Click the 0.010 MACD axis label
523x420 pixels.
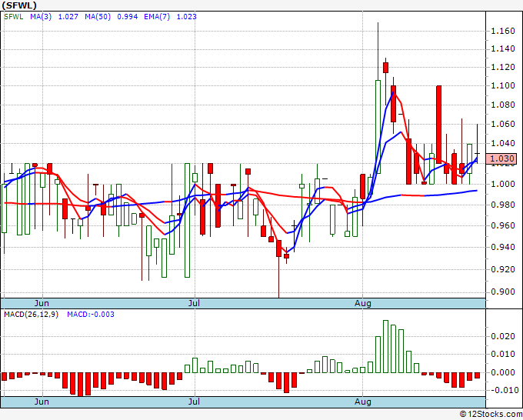pos(503,355)
